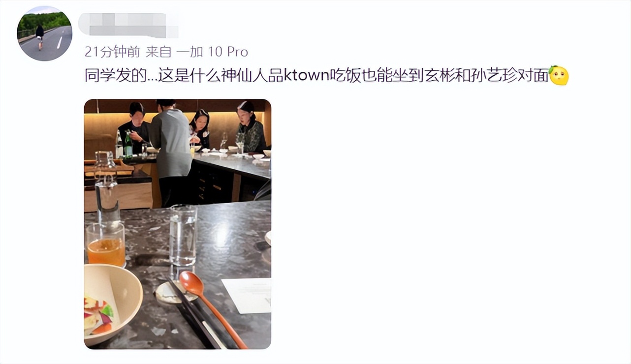Click the glass of orange drink
Viewport: 631px width, 364px height.
pos(106,244)
